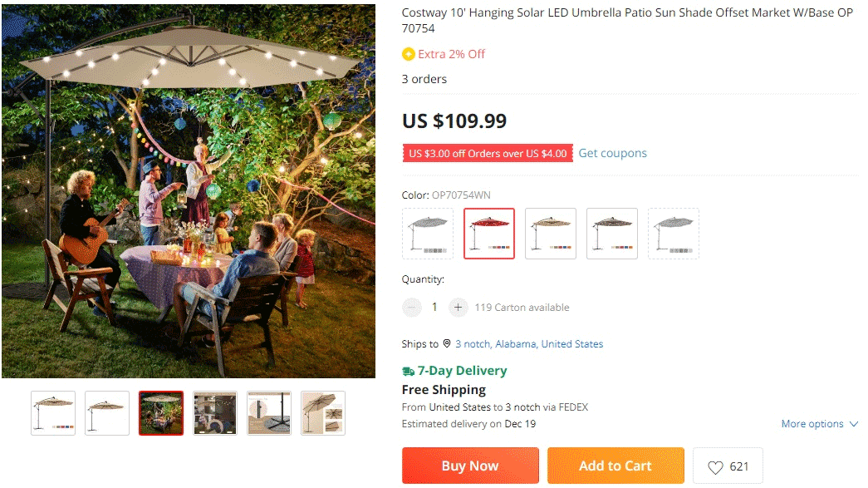
Task: Click the location pin icon
Action: point(447,343)
